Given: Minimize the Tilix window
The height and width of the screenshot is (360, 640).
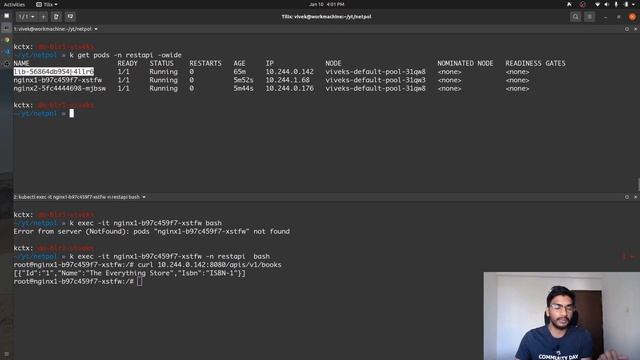Looking at the screenshot, I should pos(605,17).
